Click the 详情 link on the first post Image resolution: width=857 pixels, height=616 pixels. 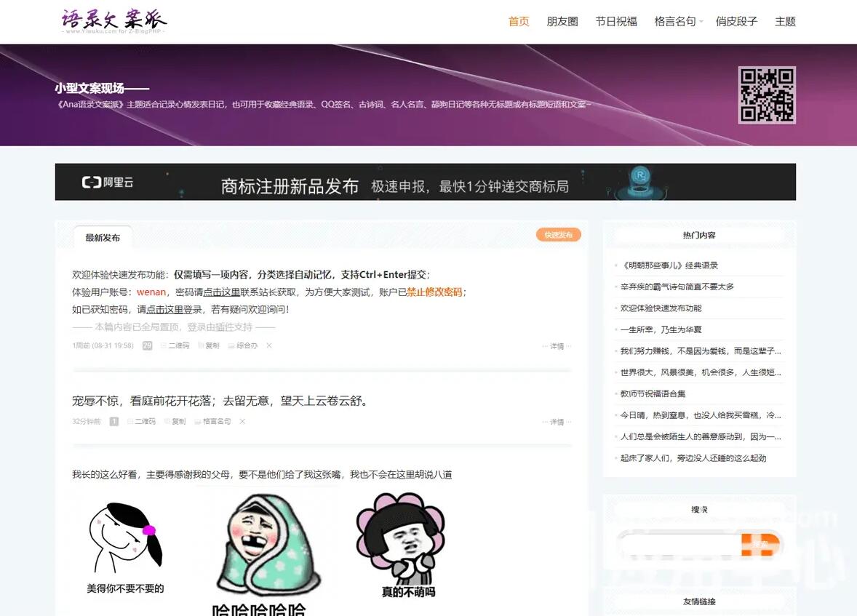pyautogui.click(x=557, y=346)
